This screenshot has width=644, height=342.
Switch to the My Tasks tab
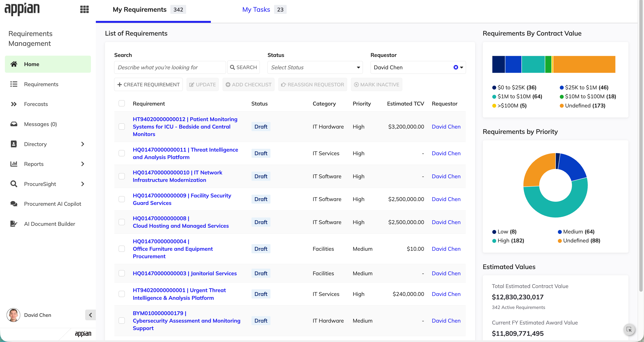pyautogui.click(x=264, y=10)
